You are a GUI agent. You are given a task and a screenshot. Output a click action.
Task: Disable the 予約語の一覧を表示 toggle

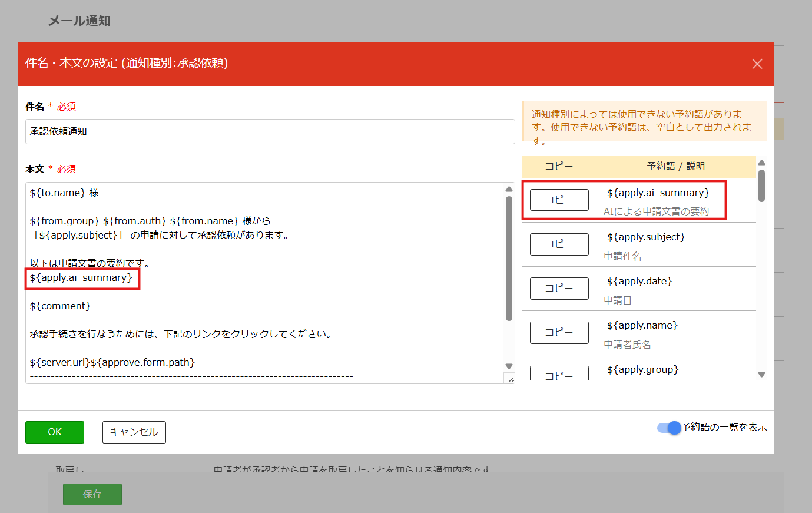668,428
